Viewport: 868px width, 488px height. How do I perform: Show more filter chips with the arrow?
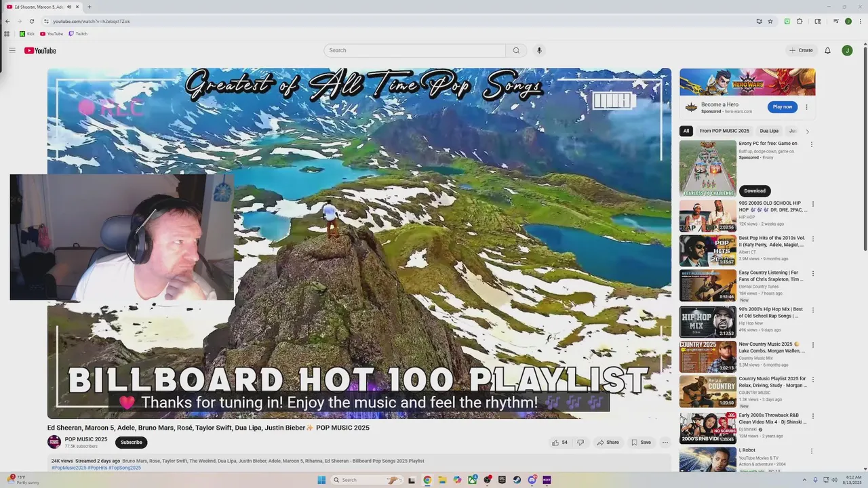tap(807, 131)
